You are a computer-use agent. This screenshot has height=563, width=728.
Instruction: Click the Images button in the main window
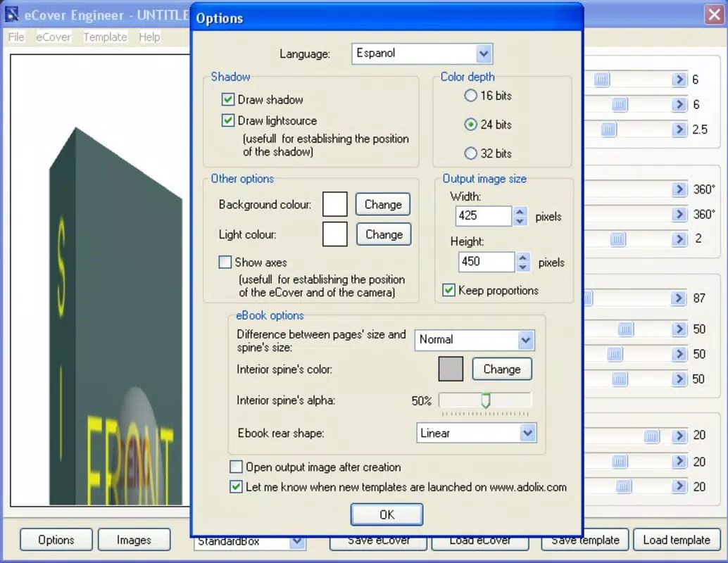134,540
